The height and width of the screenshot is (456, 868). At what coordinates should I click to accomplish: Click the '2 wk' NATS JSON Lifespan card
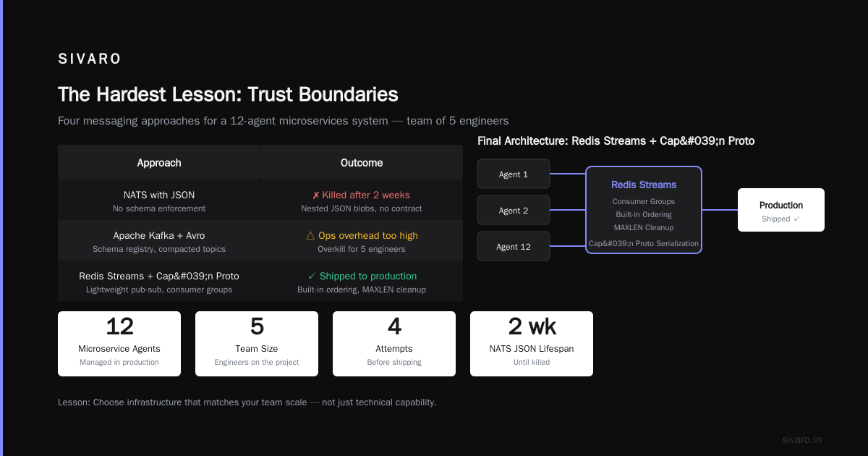(532, 344)
